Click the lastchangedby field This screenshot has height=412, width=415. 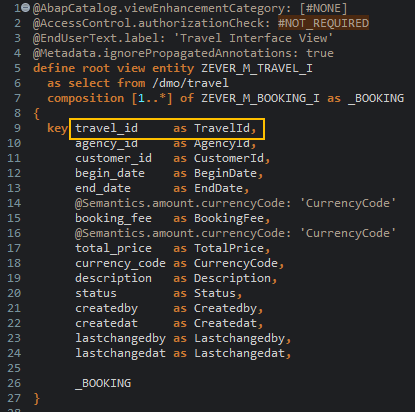point(120,338)
